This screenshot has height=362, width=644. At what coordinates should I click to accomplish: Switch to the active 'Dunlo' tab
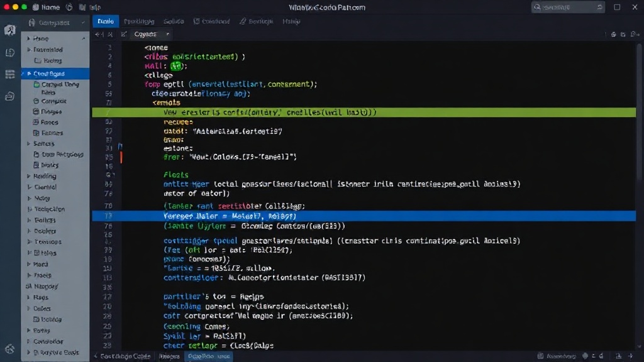106,21
